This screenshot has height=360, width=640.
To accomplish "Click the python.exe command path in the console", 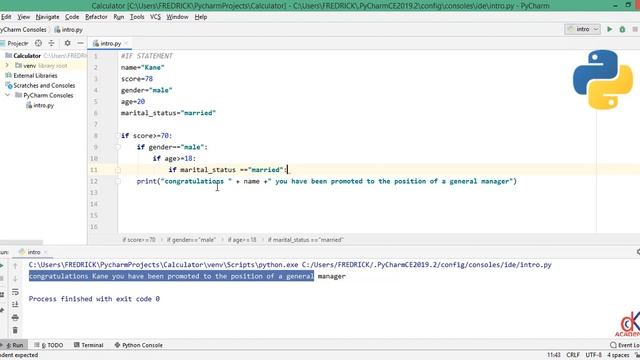I will (163, 265).
